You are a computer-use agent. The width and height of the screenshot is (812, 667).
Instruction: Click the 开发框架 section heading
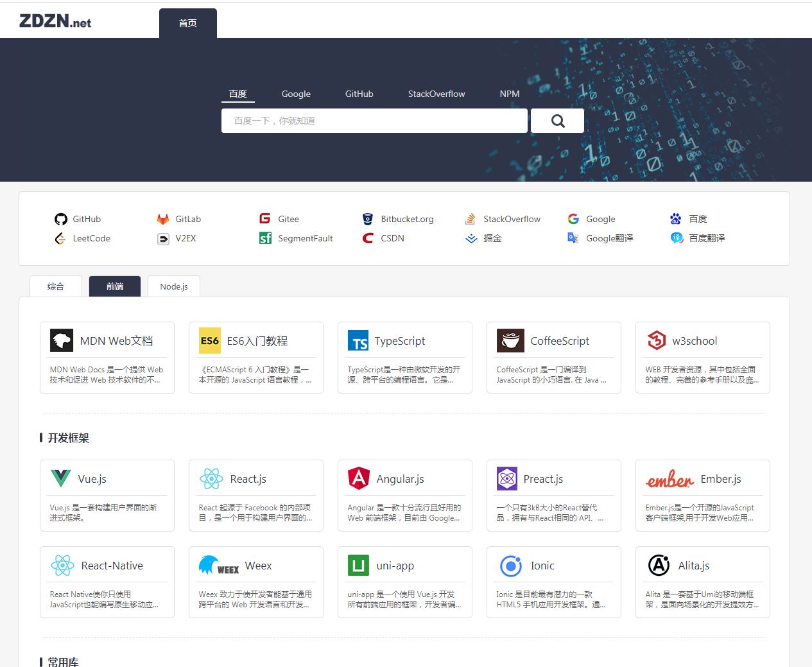(x=68, y=438)
